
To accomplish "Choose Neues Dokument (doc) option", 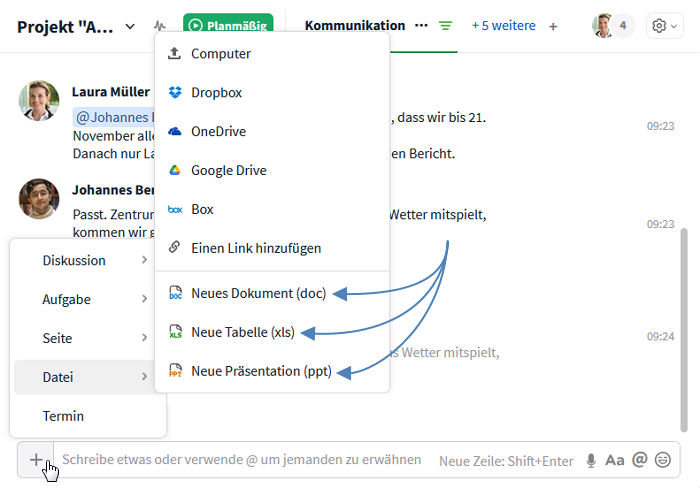I will coord(258,293).
